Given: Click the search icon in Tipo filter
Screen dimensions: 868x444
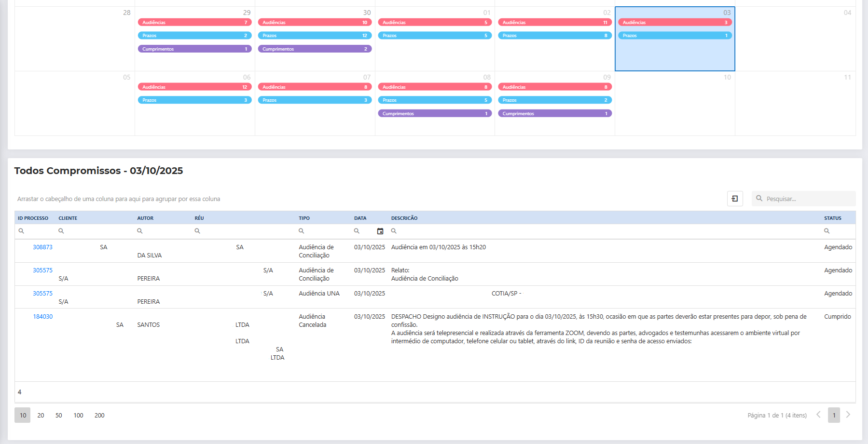Looking at the screenshot, I should tap(301, 231).
